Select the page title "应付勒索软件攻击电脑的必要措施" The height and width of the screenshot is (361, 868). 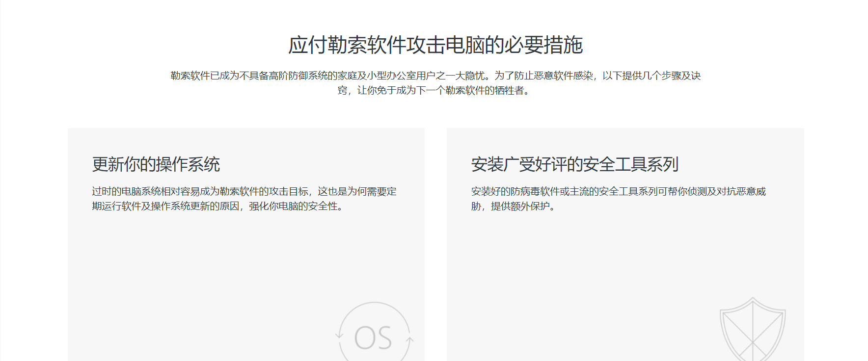(435, 45)
